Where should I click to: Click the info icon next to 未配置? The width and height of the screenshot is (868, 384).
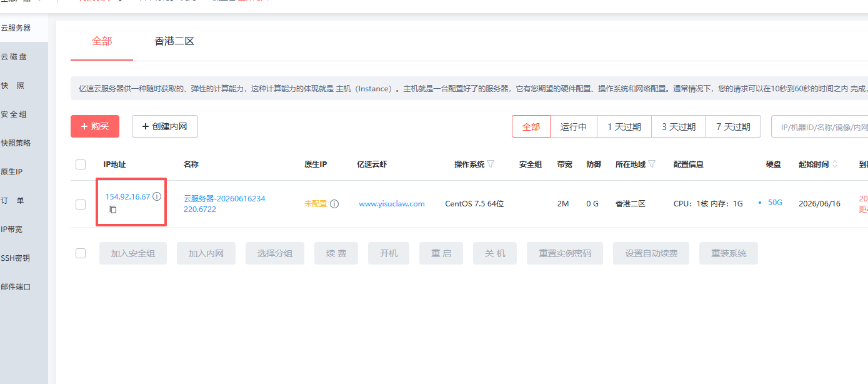(334, 204)
